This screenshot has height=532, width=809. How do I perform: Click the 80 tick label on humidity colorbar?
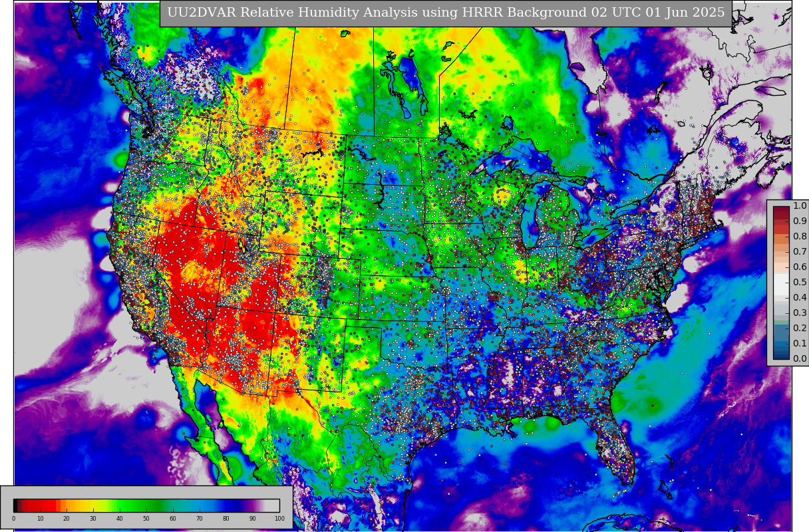[226, 519]
